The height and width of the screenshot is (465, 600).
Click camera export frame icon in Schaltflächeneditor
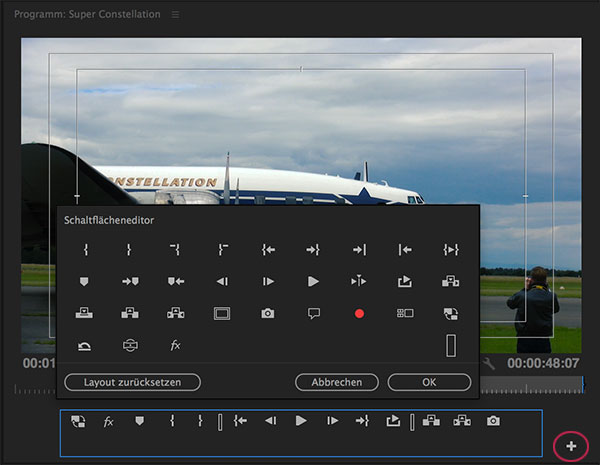coord(267,313)
